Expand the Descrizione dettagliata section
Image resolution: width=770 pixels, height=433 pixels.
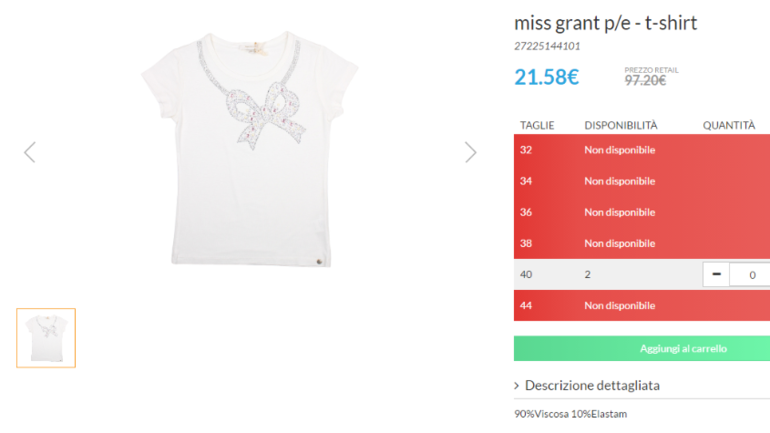(x=592, y=385)
